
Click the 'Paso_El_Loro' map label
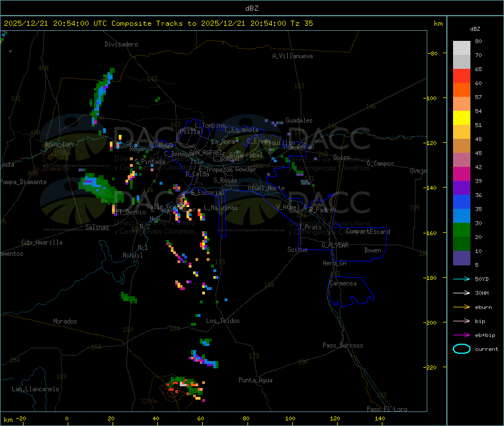387,409
